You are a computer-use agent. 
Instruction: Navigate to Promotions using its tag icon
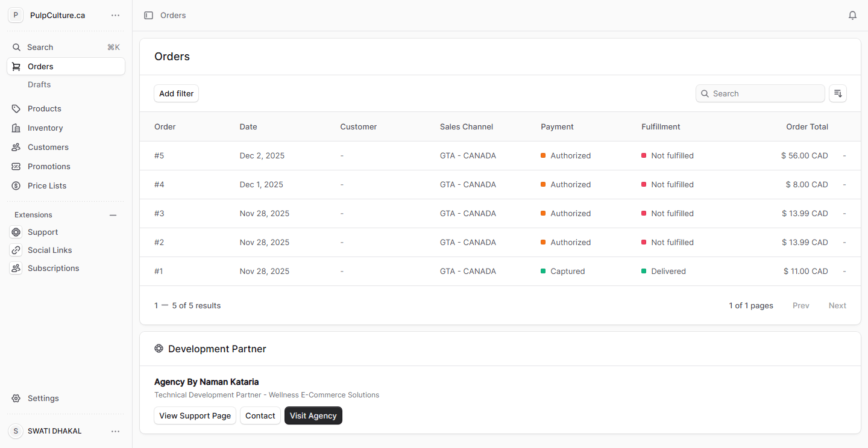tap(16, 166)
